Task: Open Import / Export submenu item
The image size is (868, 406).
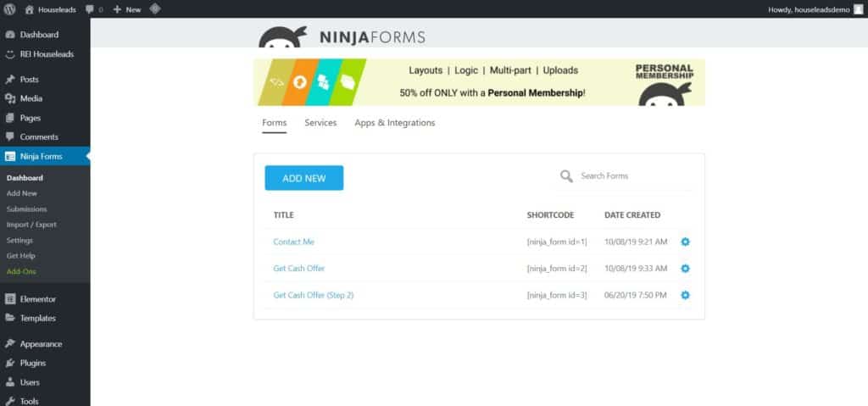Action: [x=31, y=225]
